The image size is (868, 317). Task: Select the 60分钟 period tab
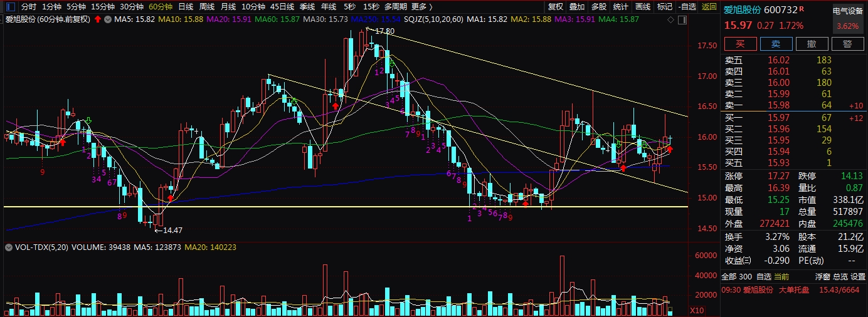pyautogui.click(x=161, y=6)
